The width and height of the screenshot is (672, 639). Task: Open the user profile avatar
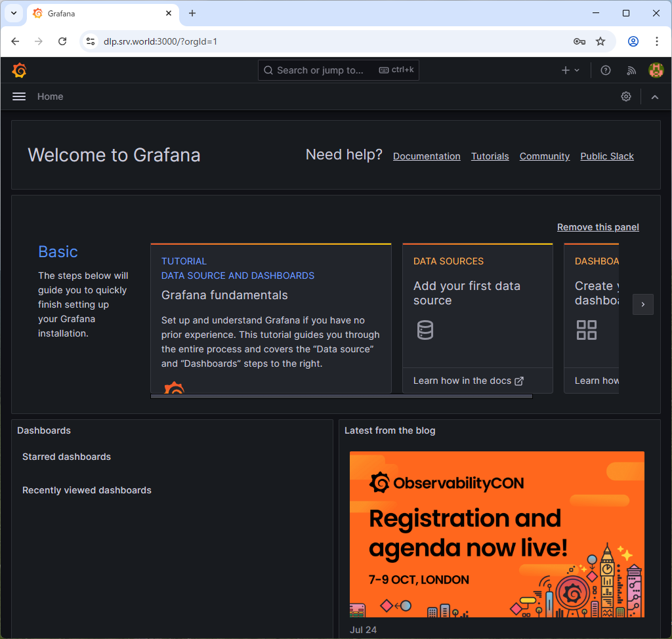click(656, 70)
